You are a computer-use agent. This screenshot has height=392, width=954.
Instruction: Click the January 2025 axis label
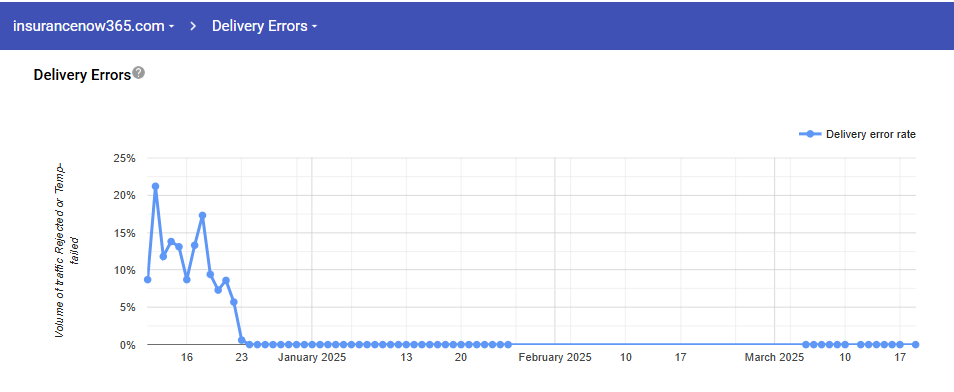[312, 357]
